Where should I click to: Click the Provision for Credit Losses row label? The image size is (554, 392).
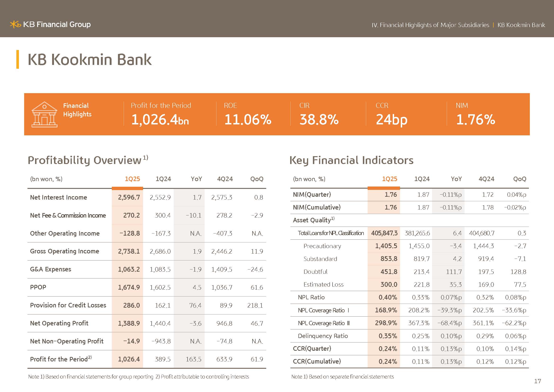pos(68,305)
